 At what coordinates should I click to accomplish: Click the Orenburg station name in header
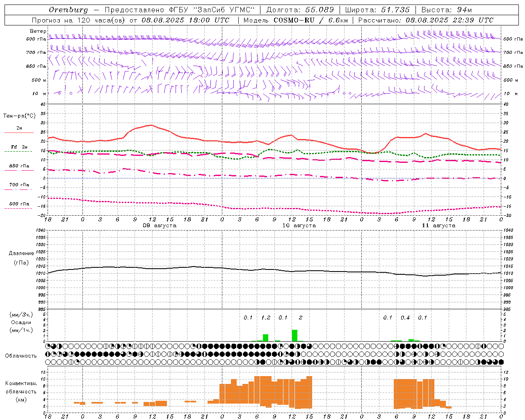coord(68,10)
